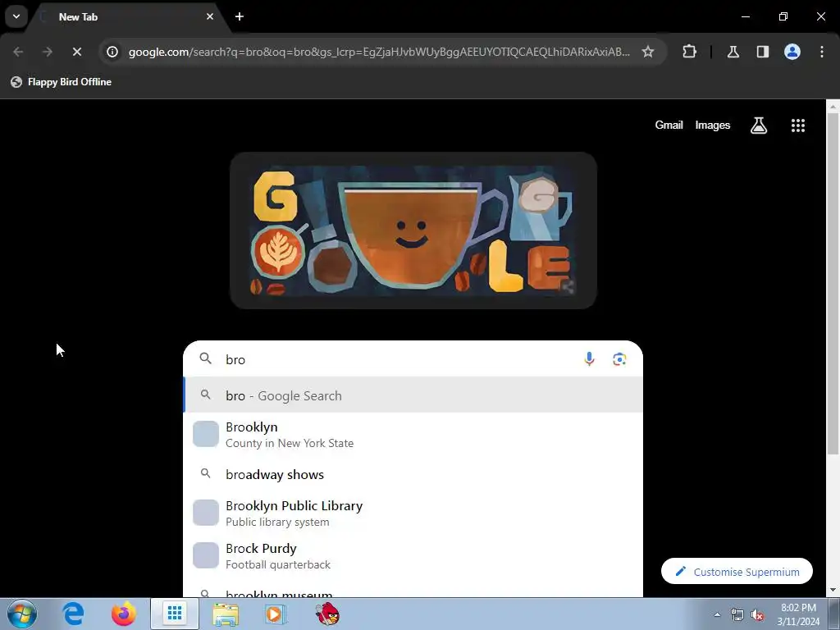Open the Extensions puzzle icon
840x630 pixels.
pos(689,52)
